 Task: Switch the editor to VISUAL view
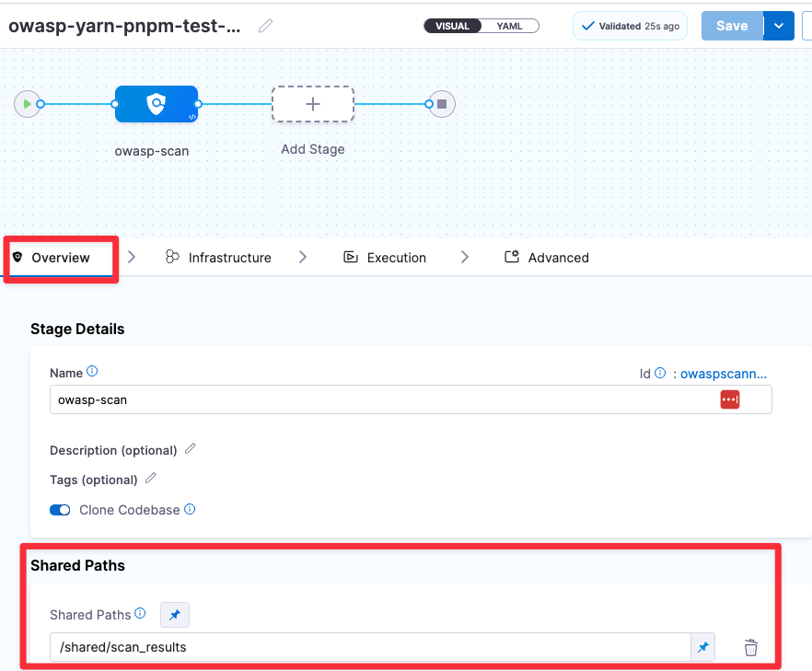pos(451,25)
